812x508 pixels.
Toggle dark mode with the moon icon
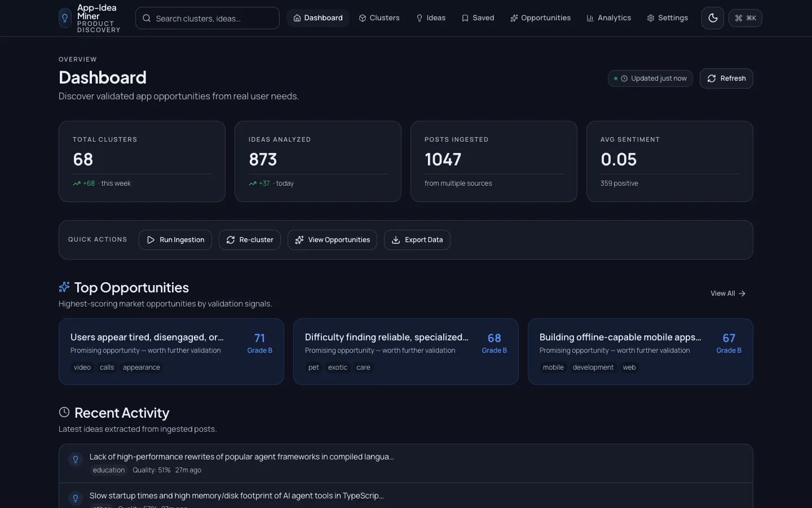coord(713,18)
